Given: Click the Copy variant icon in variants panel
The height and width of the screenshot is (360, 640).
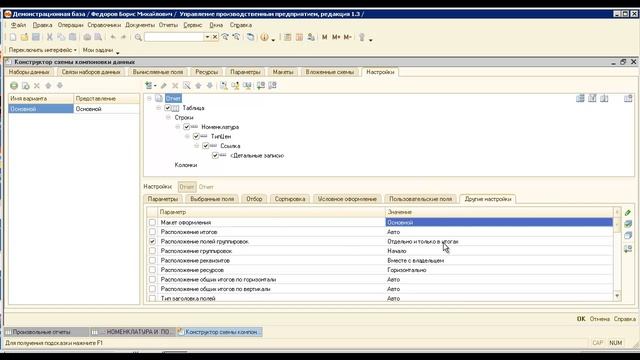Looking at the screenshot, I should point(25,86).
